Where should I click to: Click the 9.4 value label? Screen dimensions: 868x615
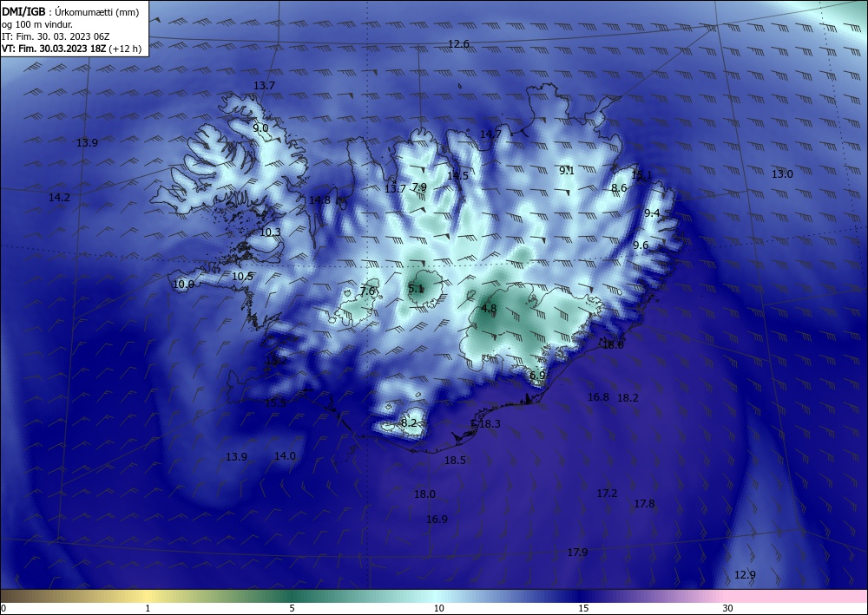point(652,213)
